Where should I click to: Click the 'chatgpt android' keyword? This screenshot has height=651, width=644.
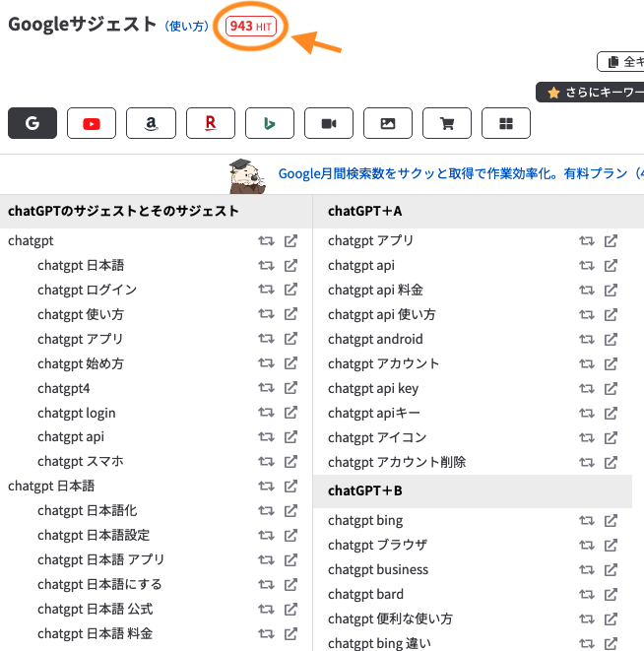[x=375, y=339]
